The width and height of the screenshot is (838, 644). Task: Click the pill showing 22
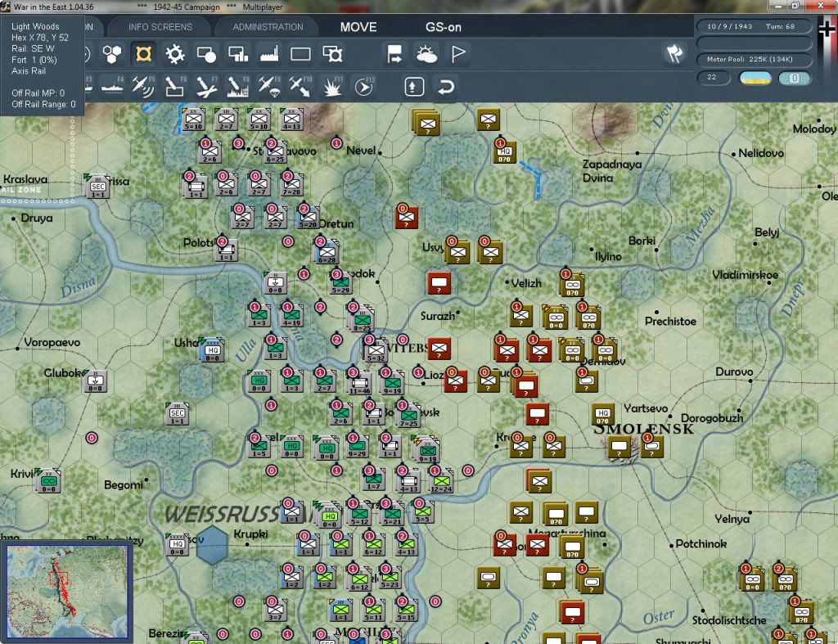click(714, 78)
